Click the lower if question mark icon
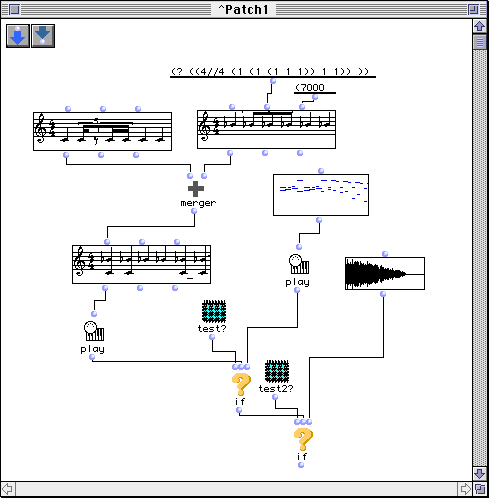Viewport: 489px width, 498px height. click(303, 439)
